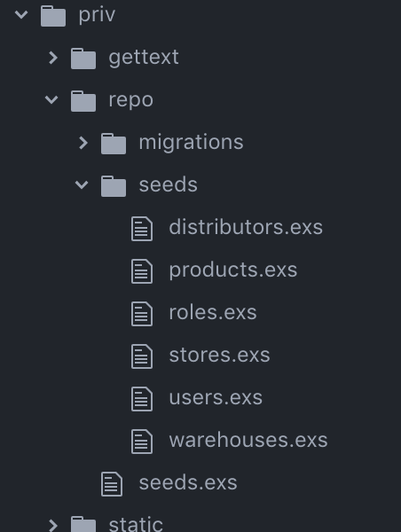This screenshot has width=401, height=532.
Task: Collapse the priv folder chevron
Action: 21,14
